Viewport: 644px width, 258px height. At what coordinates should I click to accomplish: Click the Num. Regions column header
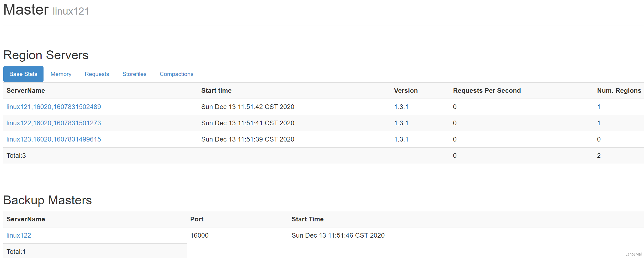tap(619, 91)
